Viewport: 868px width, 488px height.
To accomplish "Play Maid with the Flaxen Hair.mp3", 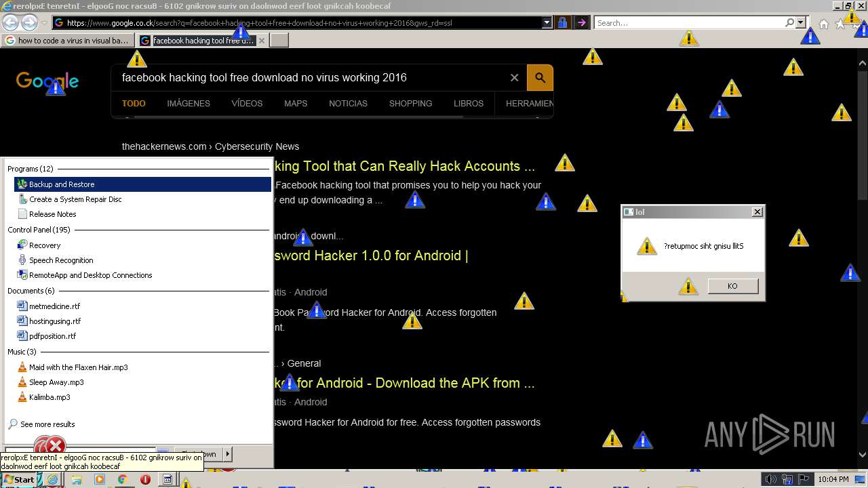I will point(78,367).
